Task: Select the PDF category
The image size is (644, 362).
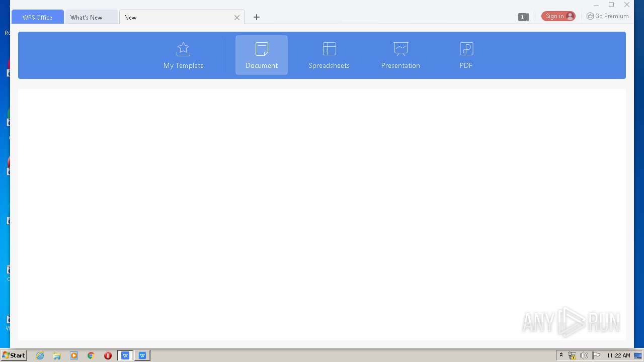Action: pyautogui.click(x=466, y=55)
